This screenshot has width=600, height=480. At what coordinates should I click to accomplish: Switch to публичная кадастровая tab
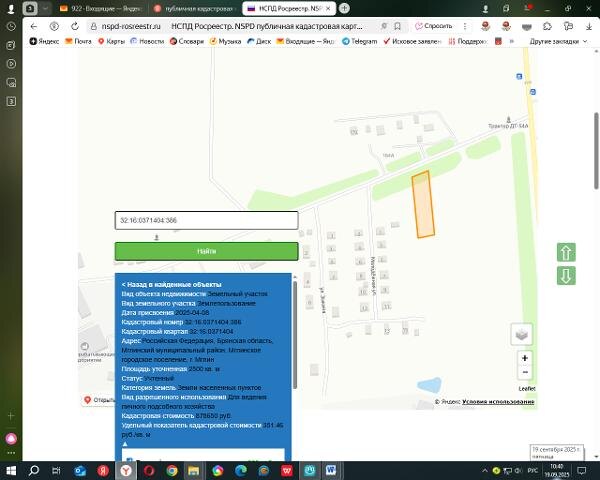click(195, 8)
